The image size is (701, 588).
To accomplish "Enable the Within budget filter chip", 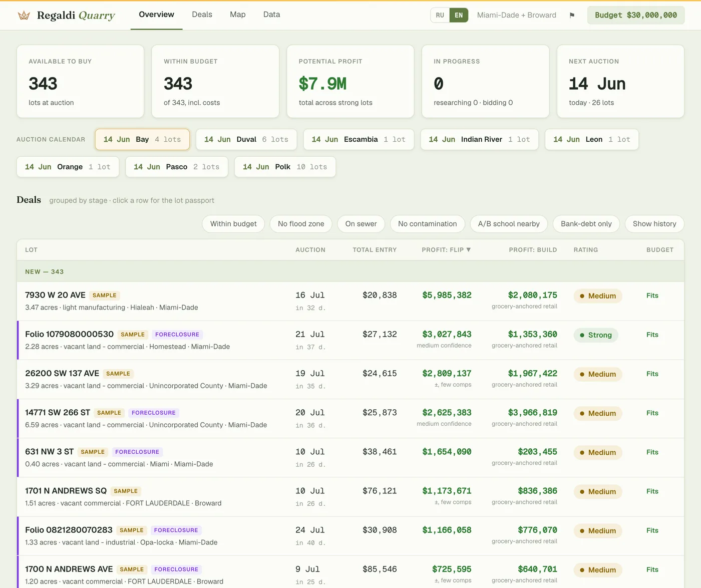I will pos(233,224).
